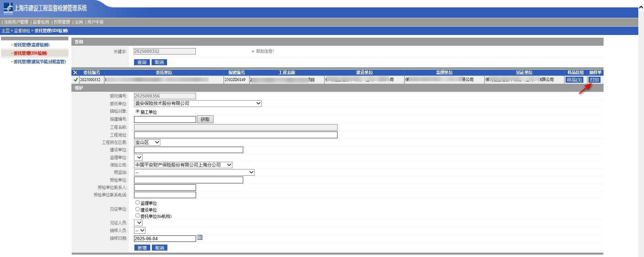The image size is (644, 257).
Task: Click the X icon in table header
Action: coord(75,73)
